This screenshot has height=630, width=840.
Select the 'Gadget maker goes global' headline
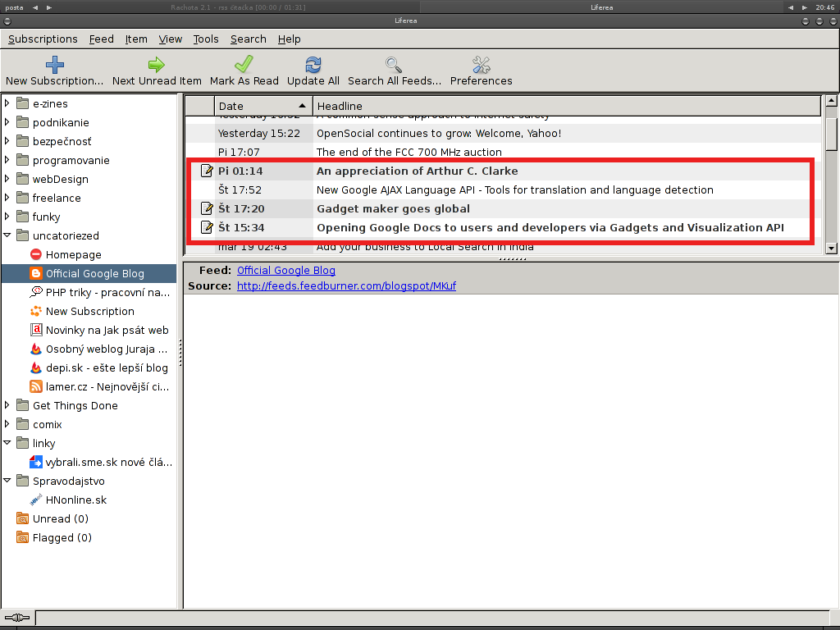pyautogui.click(x=393, y=208)
